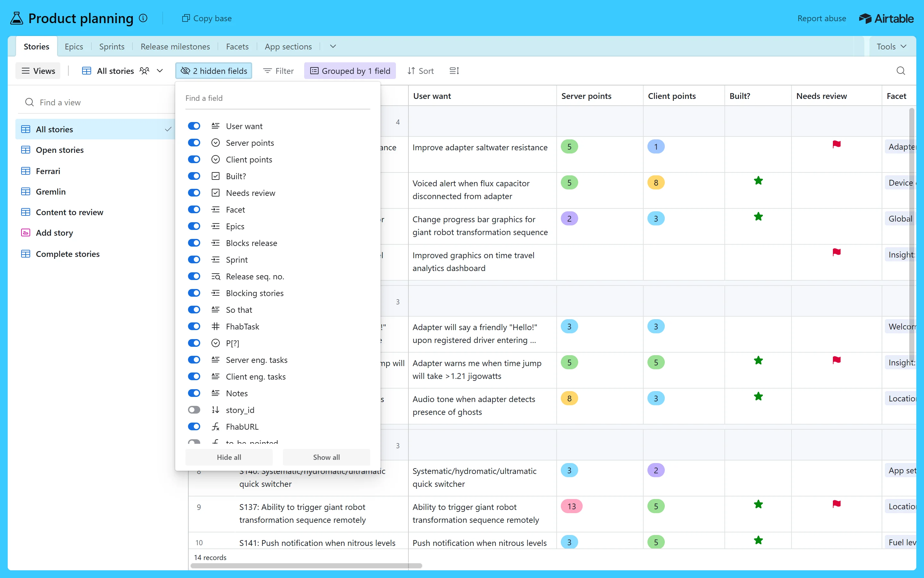924x578 pixels.
Task: Click the base info icon beside Product planning
Action: pos(143,18)
